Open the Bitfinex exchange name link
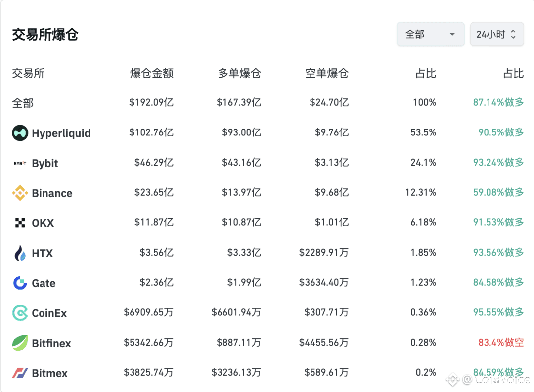534x392 pixels. point(51,343)
